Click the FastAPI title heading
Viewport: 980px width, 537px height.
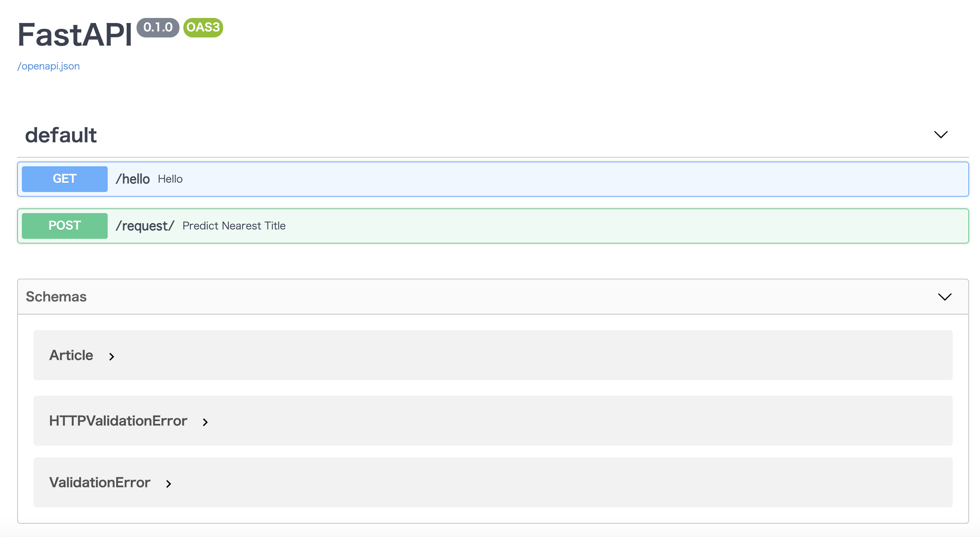click(75, 35)
